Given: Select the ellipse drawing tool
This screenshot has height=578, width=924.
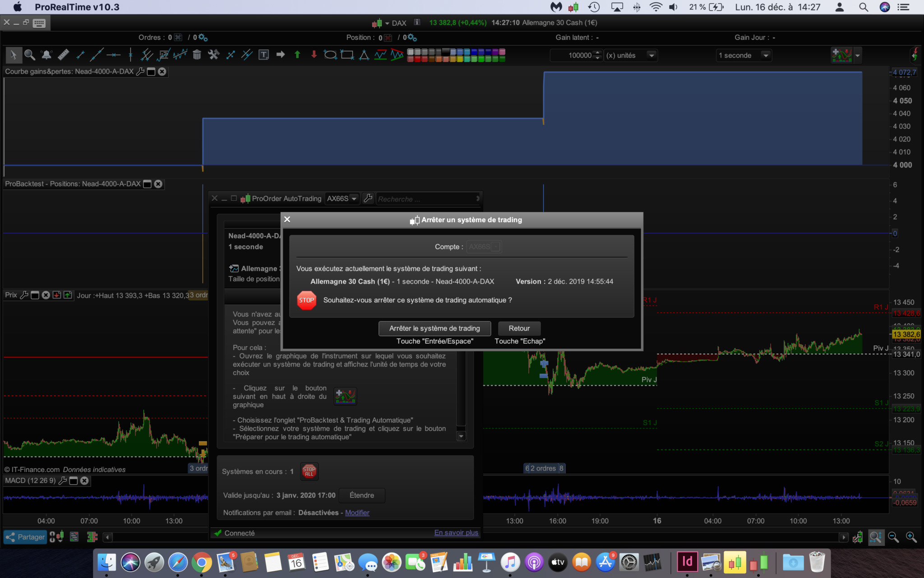Looking at the screenshot, I should coord(330,55).
